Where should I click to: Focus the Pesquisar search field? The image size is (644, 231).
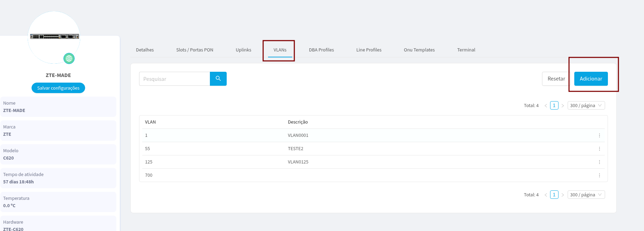tap(174, 79)
